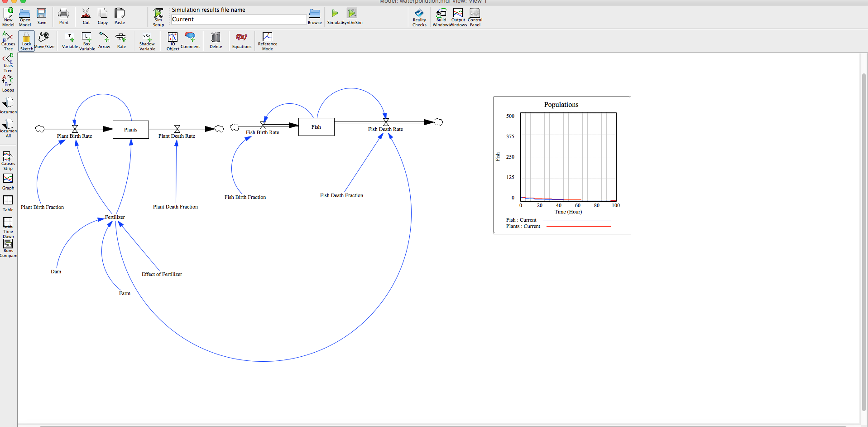The image size is (868, 427).
Task: Select the Arrow tool
Action: click(x=104, y=40)
